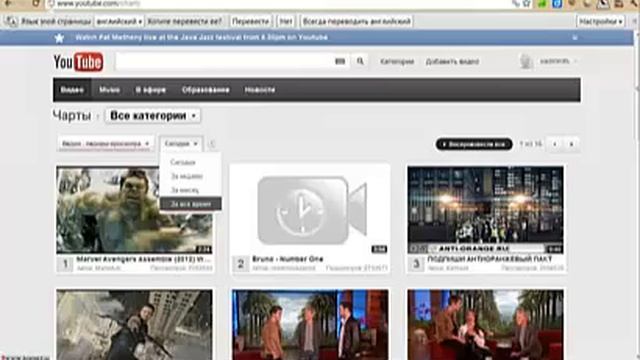Click Всегда переводить английский button
This screenshot has width=640, height=360.
[x=357, y=21]
